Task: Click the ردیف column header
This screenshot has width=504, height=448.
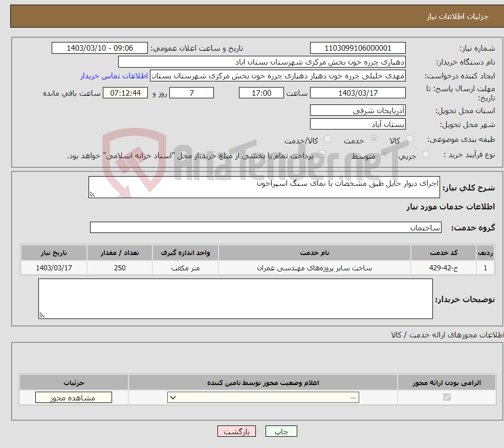Action: tap(486, 253)
